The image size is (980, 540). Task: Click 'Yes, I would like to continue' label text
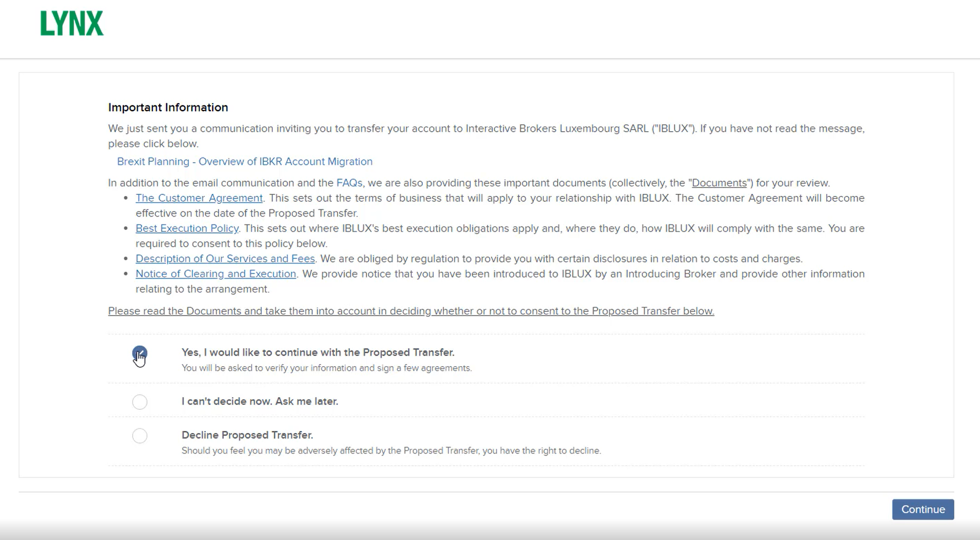click(x=318, y=352)
